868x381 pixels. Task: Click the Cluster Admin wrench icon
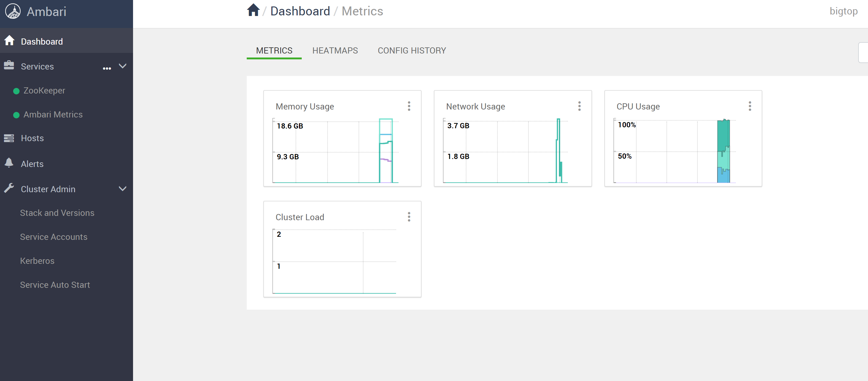click(9, 188)
